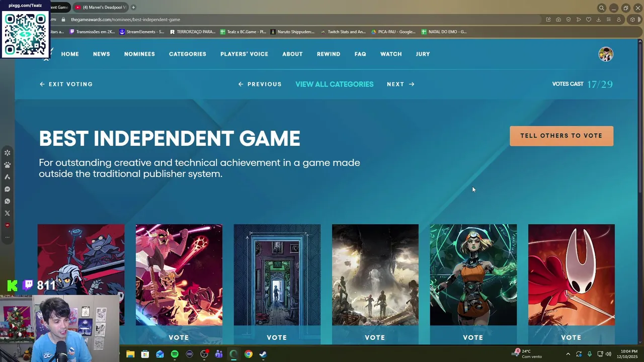Open a new browser tab with plus button
The width and height of the screenshot is (644, 362).
(x=133, y=8)
